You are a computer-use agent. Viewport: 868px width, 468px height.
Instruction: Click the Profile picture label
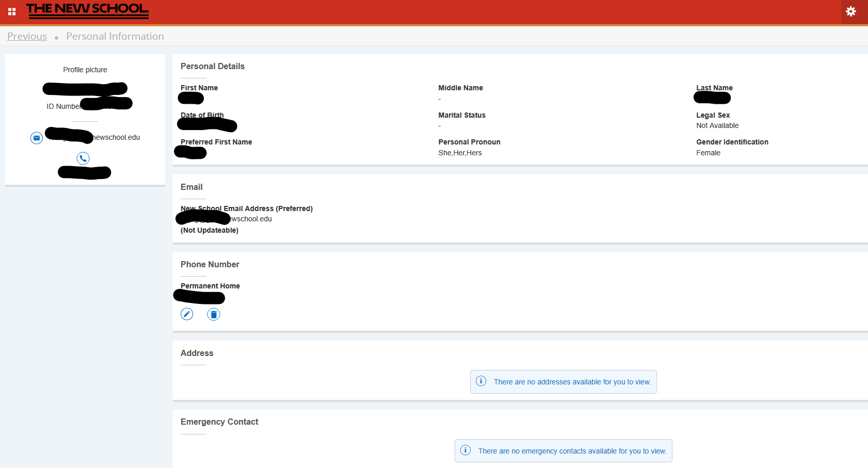click(85, 70)
